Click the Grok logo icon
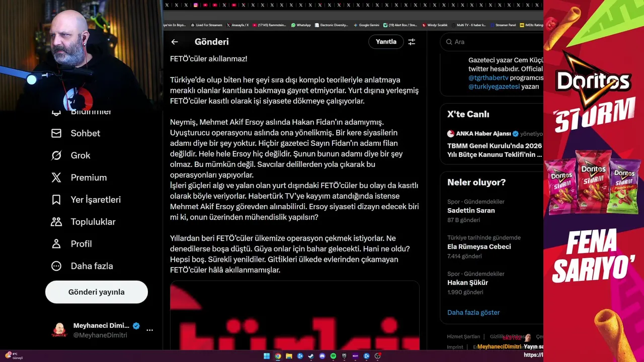This screenshot has width=644, height=362. (x=56, y=155)
